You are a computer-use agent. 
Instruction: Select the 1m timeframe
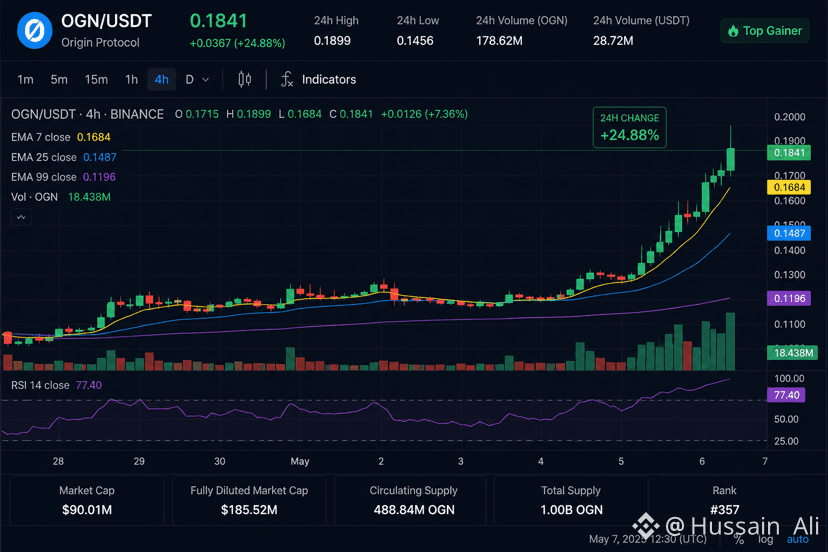point(25,80)
